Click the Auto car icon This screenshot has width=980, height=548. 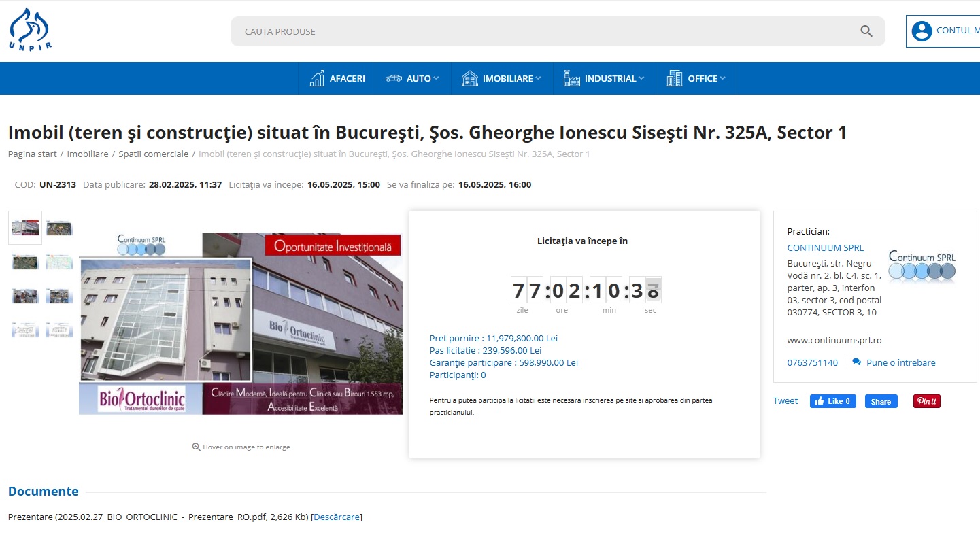(x=393, y=78)
